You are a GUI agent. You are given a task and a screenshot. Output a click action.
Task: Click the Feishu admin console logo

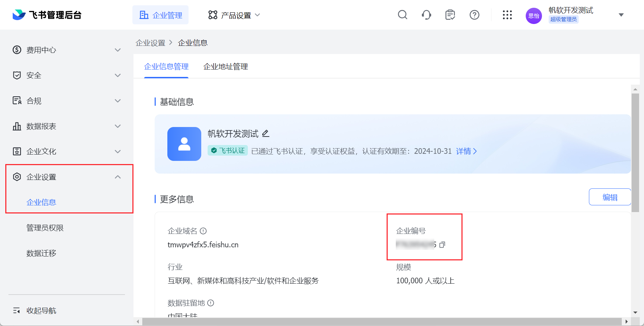[x=47, y=15]
